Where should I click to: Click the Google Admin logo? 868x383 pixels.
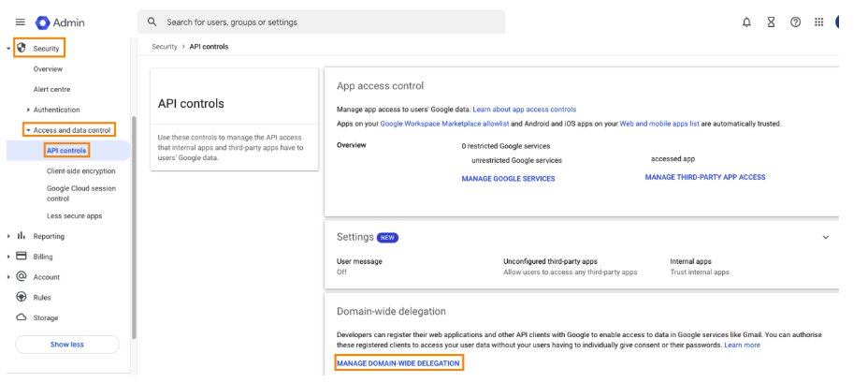click(x=60, y=22)
